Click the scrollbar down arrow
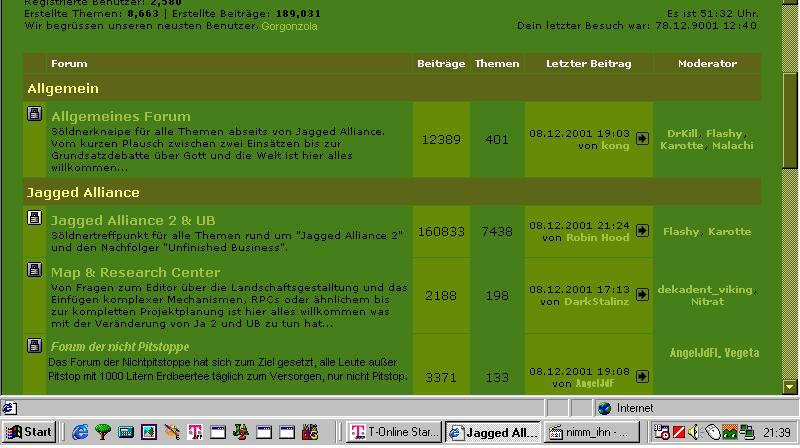The image size is (800, 448). click(x=790, y=387)
